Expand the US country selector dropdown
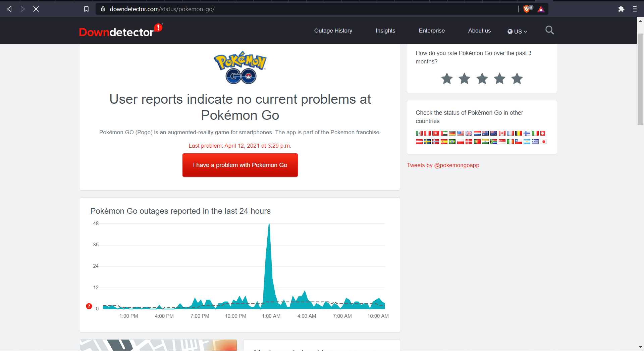 [517, 31]
